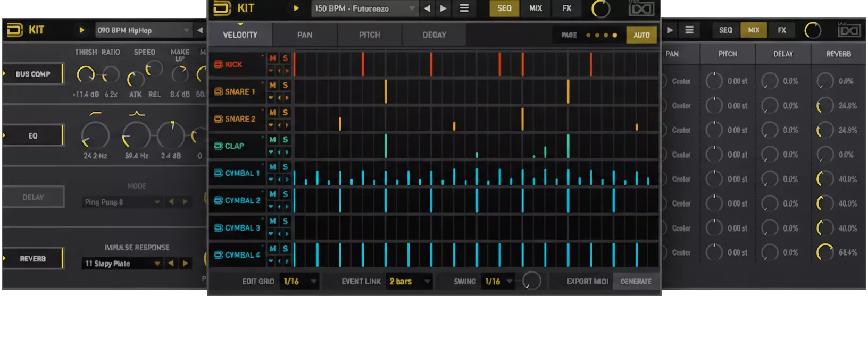Open the CLAP track dropdown arrow

click(x=271, y=152)
